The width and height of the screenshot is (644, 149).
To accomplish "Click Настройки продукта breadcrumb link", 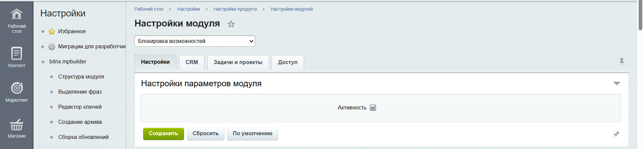I will click(235, 9).
